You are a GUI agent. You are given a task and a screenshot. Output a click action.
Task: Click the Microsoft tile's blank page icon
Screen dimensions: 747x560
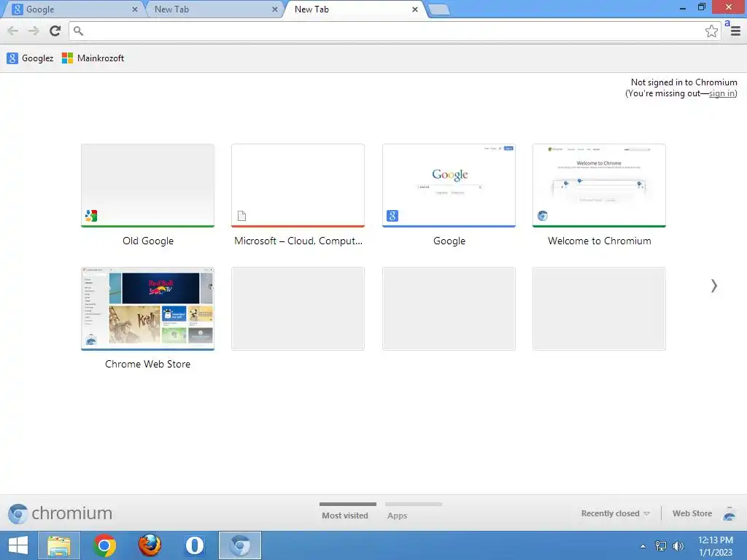click(x=241, y=216)
